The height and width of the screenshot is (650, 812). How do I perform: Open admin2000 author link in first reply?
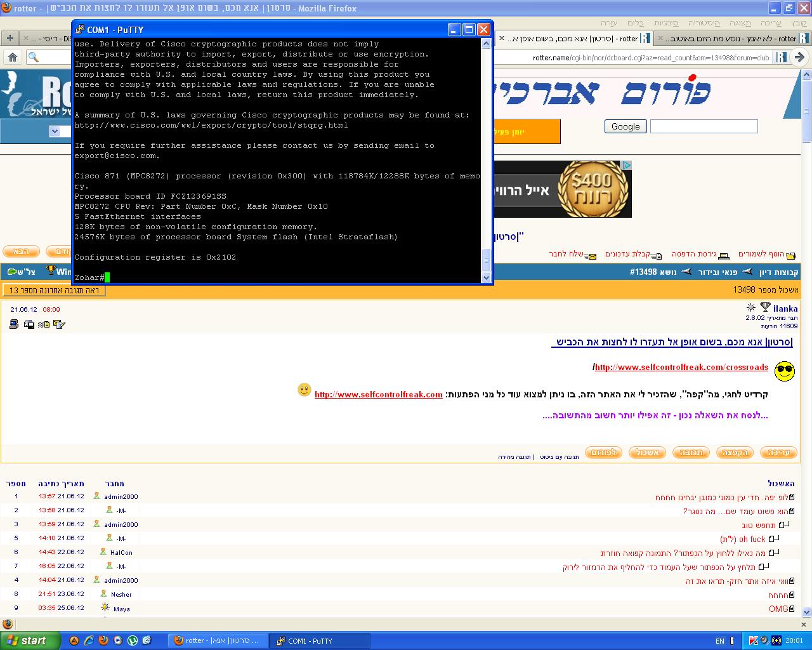click(121, 497)
